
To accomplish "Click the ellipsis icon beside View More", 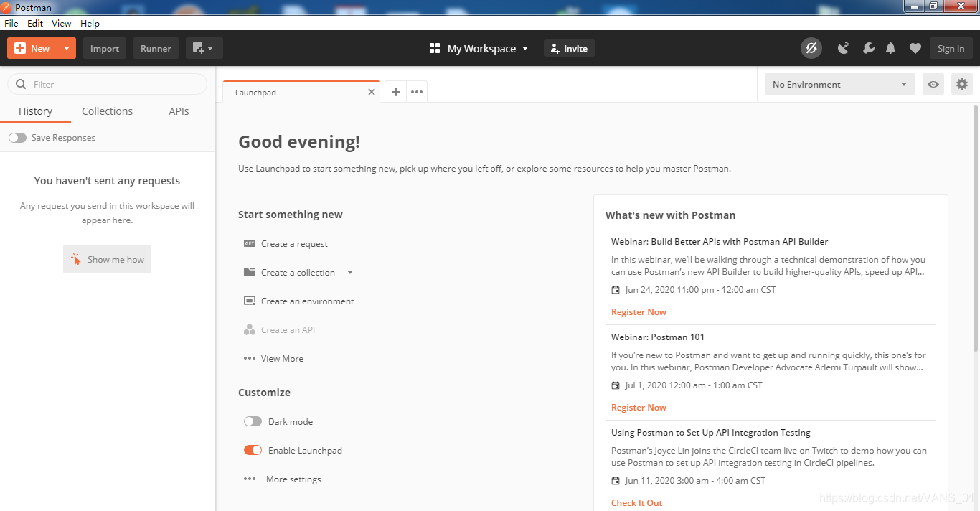I will 250,358.
